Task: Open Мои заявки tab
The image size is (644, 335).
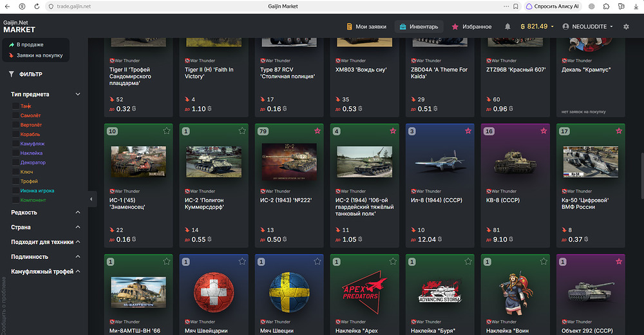Action: click(x=366, y=26)
